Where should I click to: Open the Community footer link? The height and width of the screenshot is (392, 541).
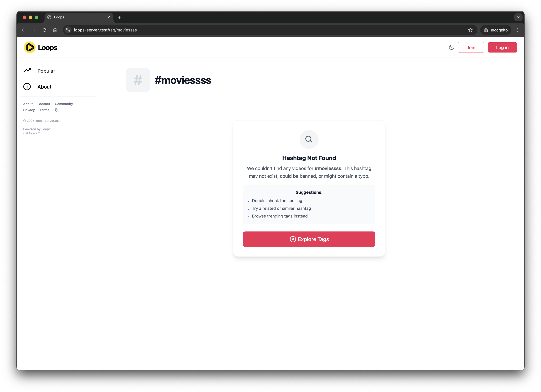click(64, 104)
